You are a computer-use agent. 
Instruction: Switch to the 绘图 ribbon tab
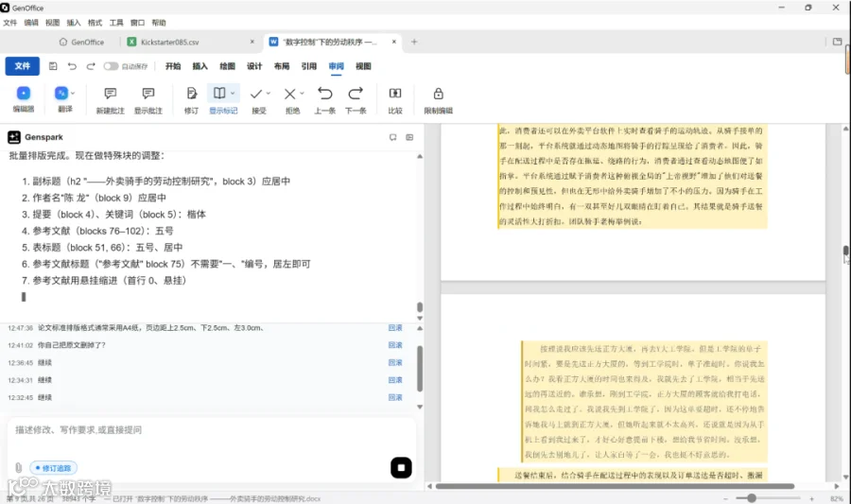click(x=227, y=66)
